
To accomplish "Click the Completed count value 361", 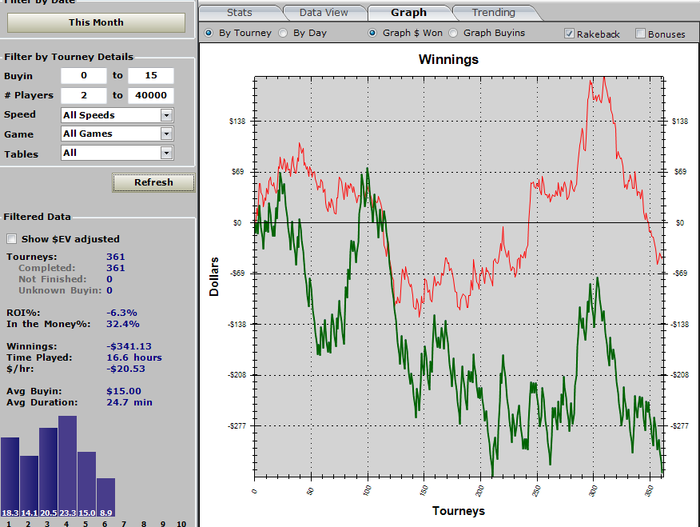I will 116,268.
